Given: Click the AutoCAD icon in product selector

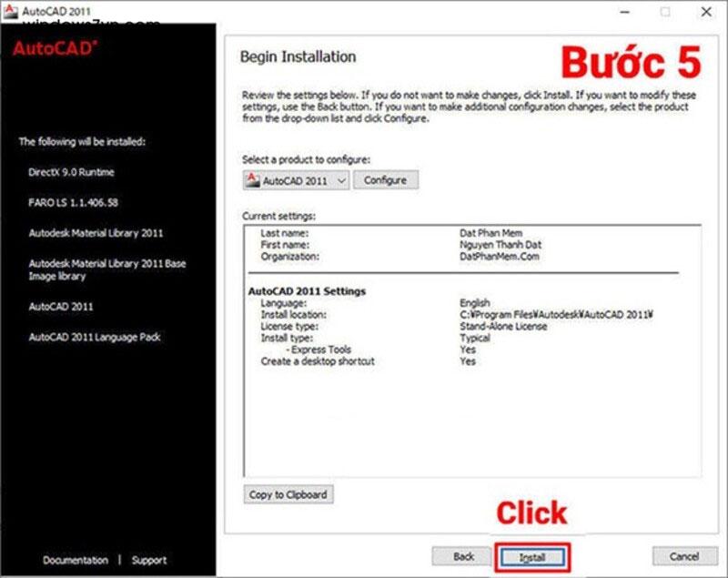Looking at the screenshot, I should [x=252, y=180].
